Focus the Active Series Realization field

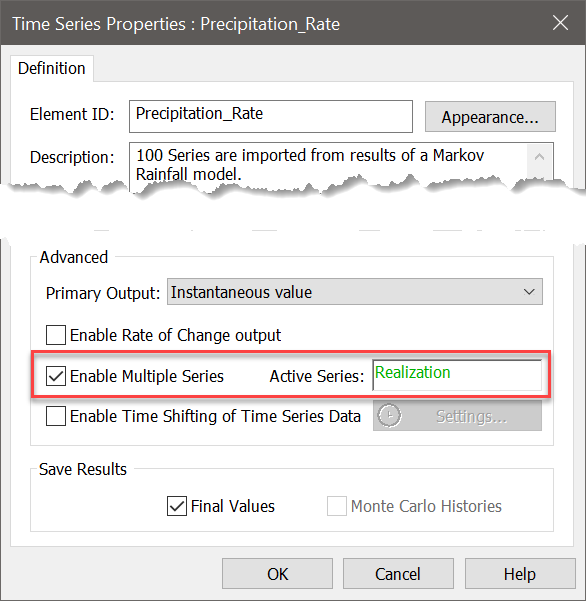coord(457,375)
